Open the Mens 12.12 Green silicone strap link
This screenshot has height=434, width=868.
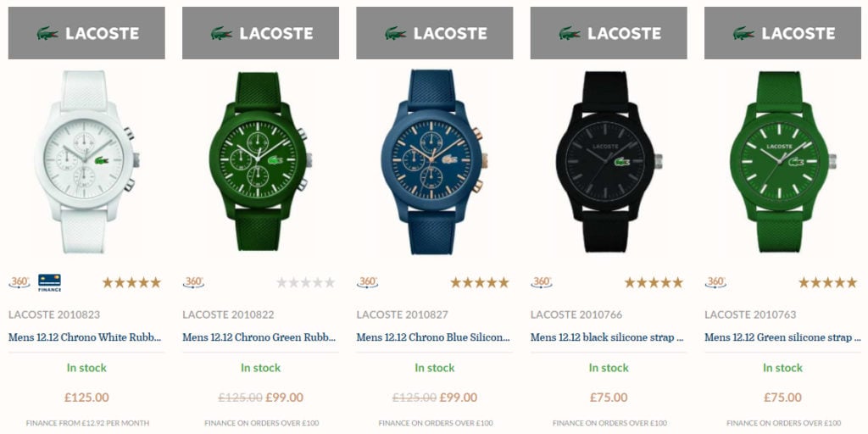click(x=782, y=337)
